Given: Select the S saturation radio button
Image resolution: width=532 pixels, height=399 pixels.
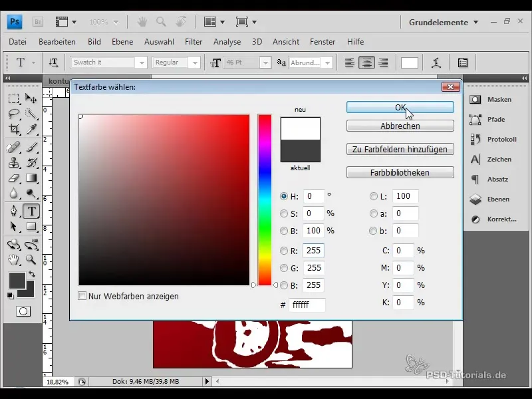Looking at the screenshot, I should [284, 213].
